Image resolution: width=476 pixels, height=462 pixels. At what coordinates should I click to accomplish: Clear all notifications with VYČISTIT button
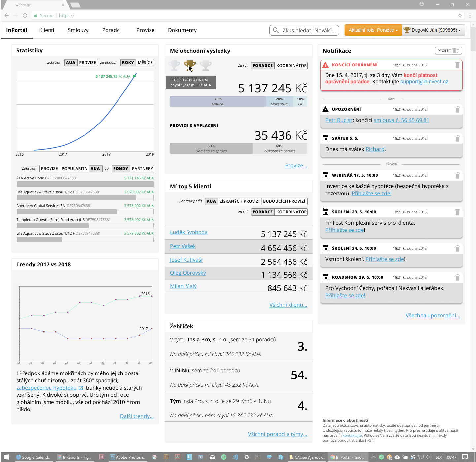tap(448, 51)
